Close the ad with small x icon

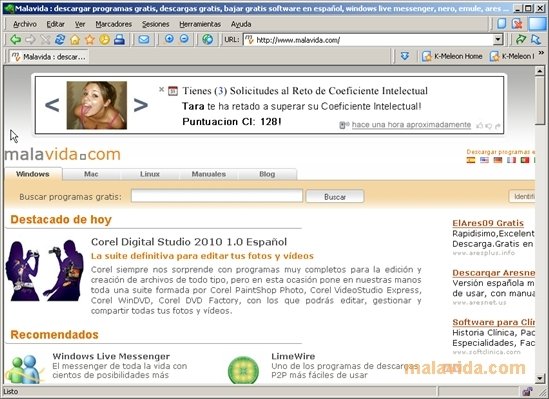161,89
